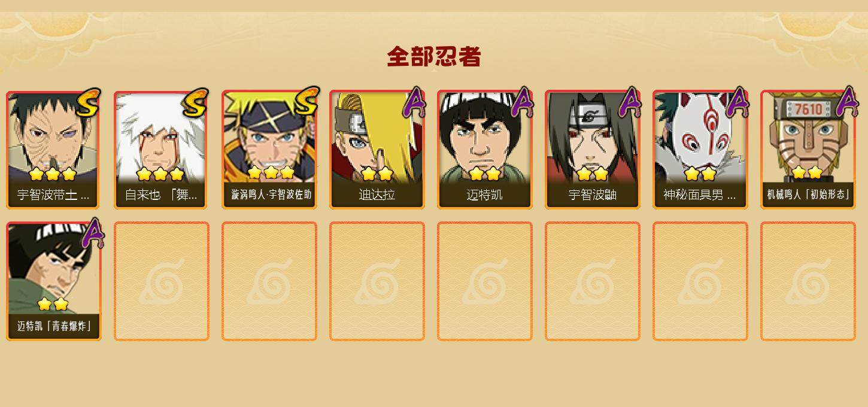Click the last empty slot in second row

808,281
